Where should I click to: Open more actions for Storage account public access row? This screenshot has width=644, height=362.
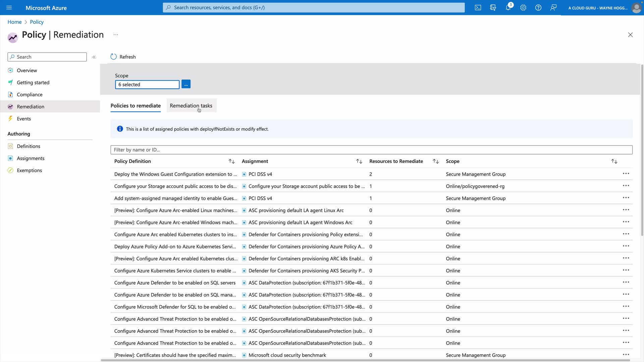[x=626, y=186]
